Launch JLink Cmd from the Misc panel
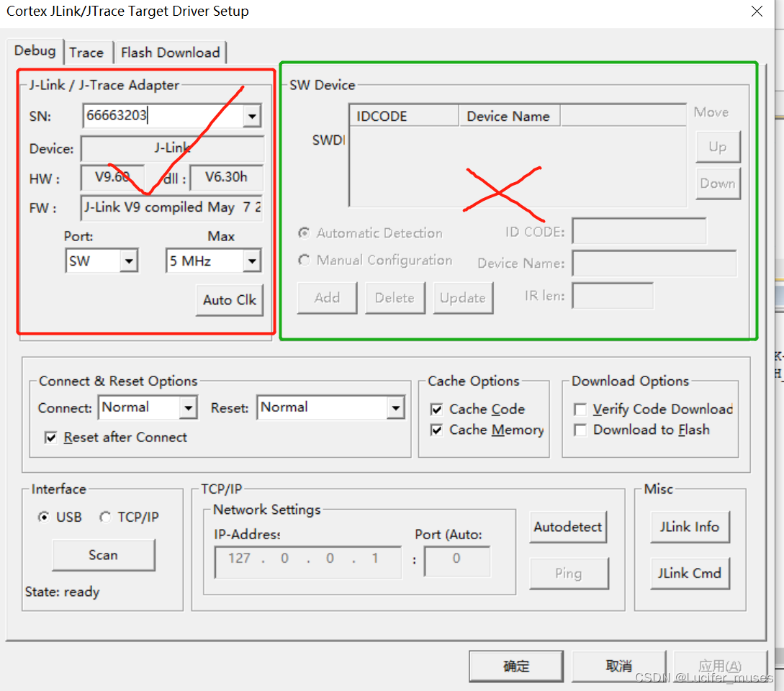This screenshot has height=691, width=784. tap(690, 573)
